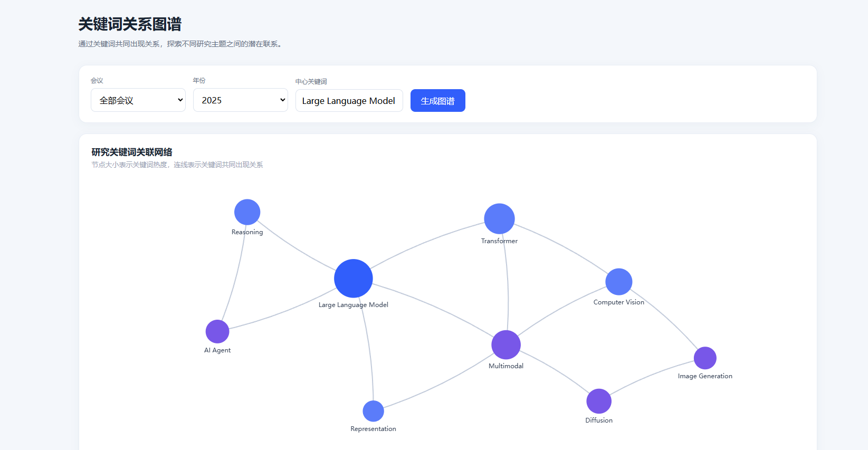Click the Transformer label text

click(x=499, y=241)
